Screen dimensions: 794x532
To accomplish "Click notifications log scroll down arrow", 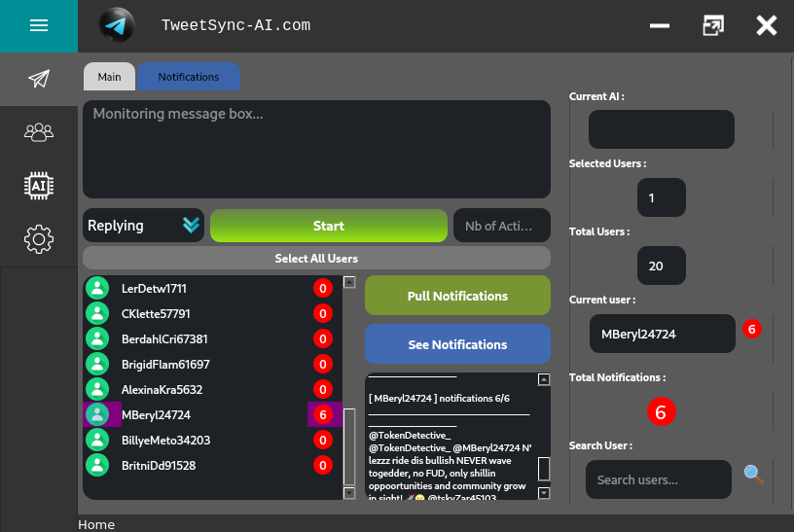I will [544, 492].
